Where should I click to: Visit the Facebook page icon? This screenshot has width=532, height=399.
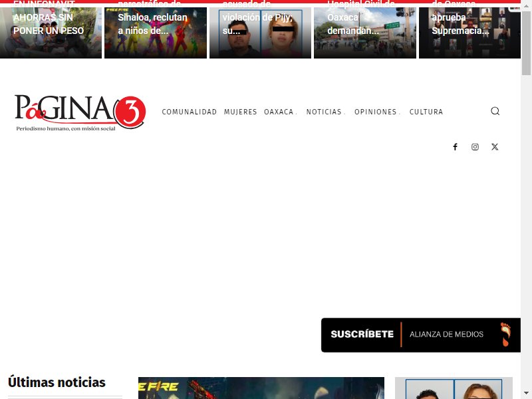pos(455,146)
